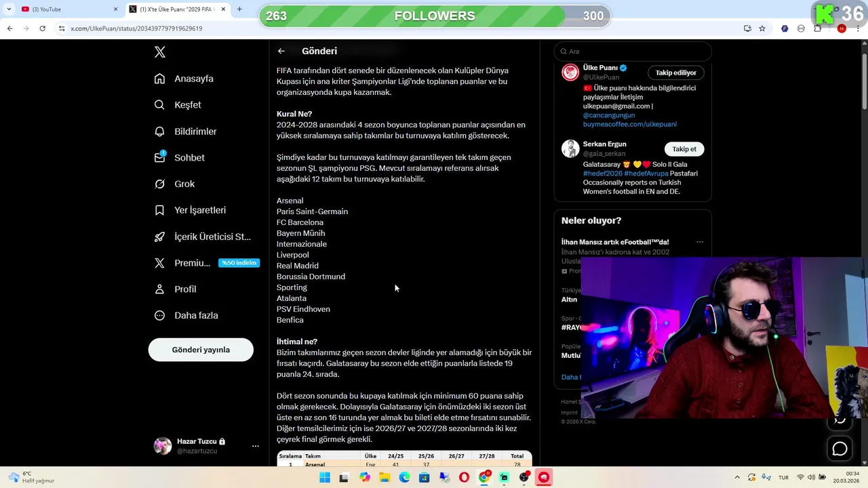Open #hedef2026 hashtag link
Screen dimensions: 868x488
(x=602, y=174)
